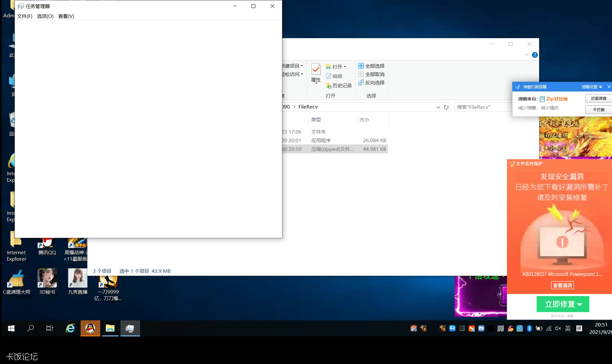Click 编辑 in the Explorer ribbon
612x364 pixels.
(334, 76)
